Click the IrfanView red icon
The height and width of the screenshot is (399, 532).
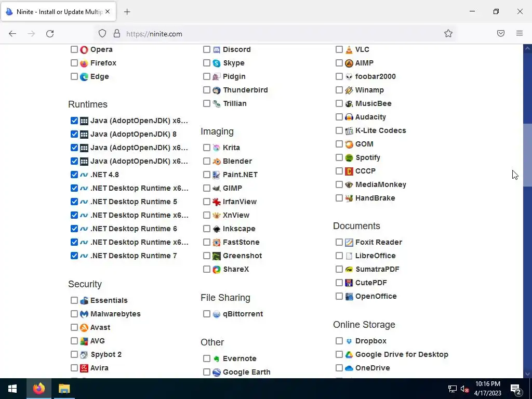pos(217,202)
